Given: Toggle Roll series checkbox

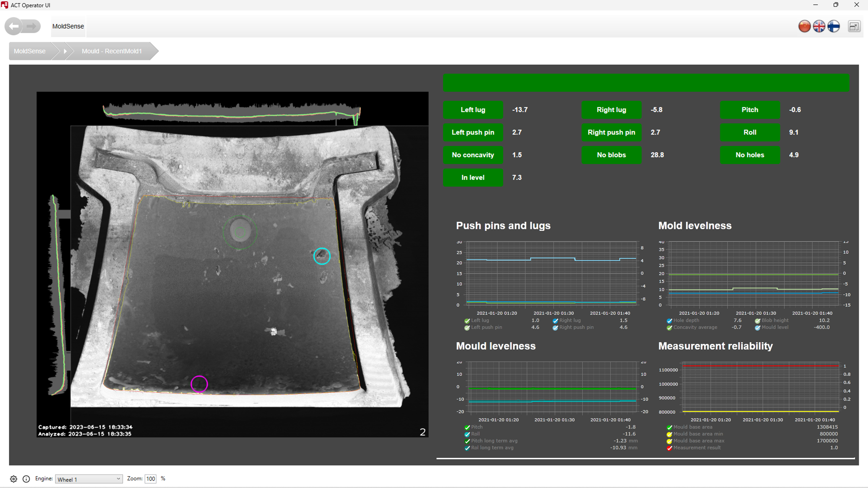Looking at the screenshot, I should (x=467, y=434).
